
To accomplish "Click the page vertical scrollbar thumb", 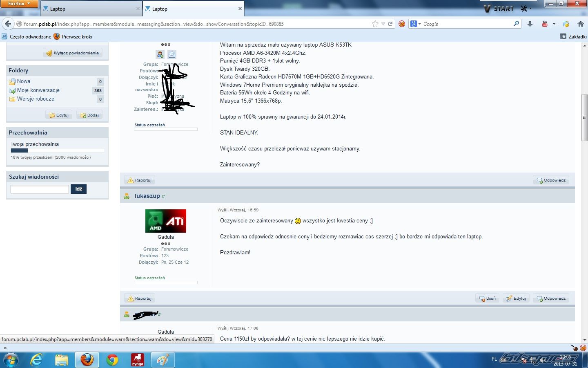I will (x=584, y=117).
